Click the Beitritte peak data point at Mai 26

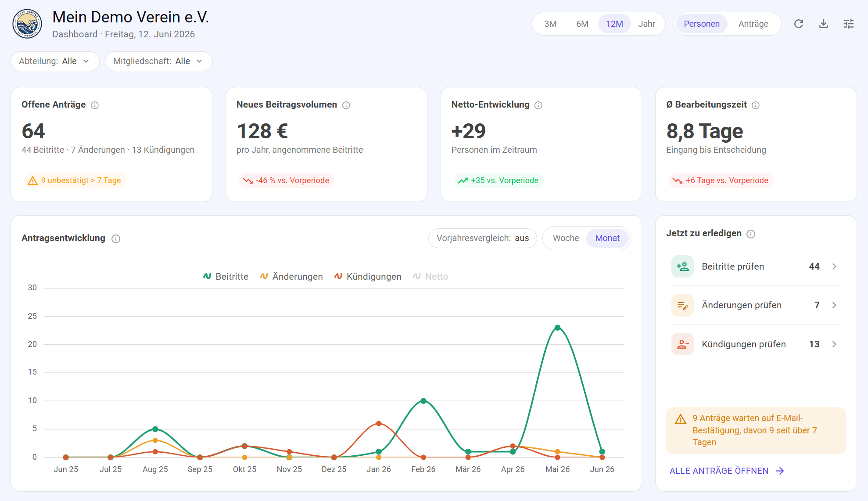click(557, 328)
